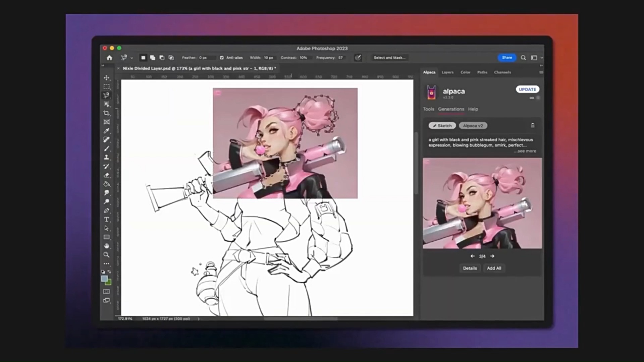The height and width of the screenshot is (362, 644).
Task: Click the canvas vertical scrollbar
Action: (x=416, y=163)
